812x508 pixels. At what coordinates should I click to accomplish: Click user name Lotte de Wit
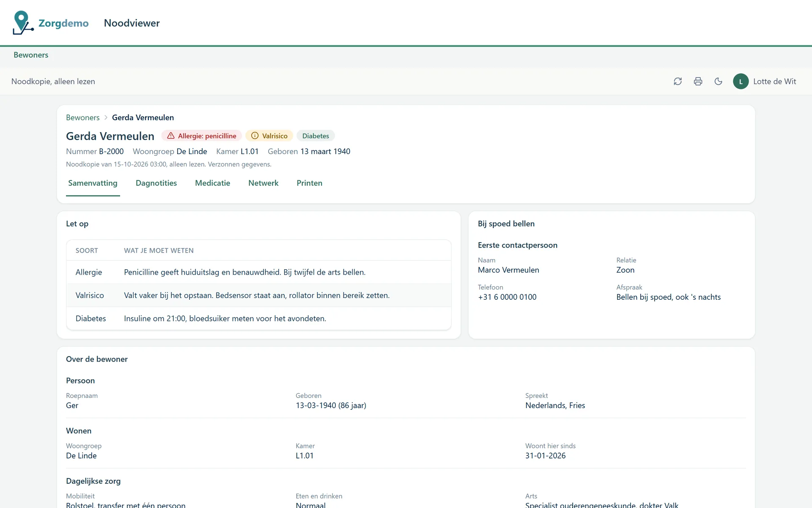point(774,81)
